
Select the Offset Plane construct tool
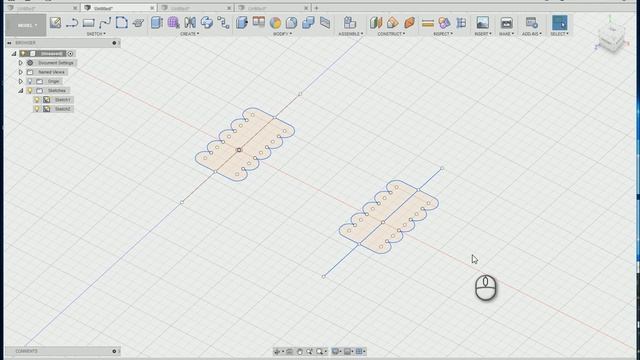click(x=376, y=22)
